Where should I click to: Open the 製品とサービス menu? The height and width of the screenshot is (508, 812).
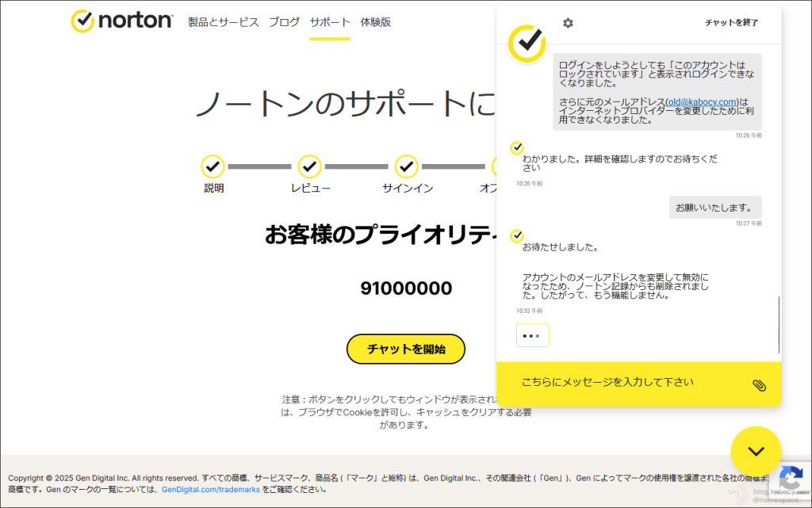point(223,22)
